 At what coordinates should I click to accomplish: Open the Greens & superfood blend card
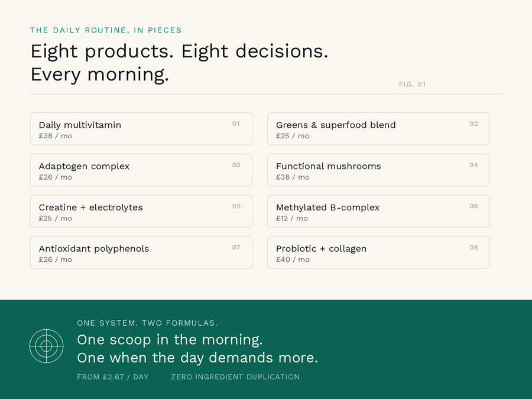point(378,129)
